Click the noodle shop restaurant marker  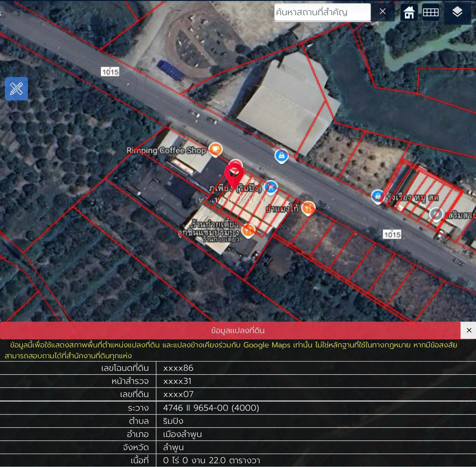point(248,230)
